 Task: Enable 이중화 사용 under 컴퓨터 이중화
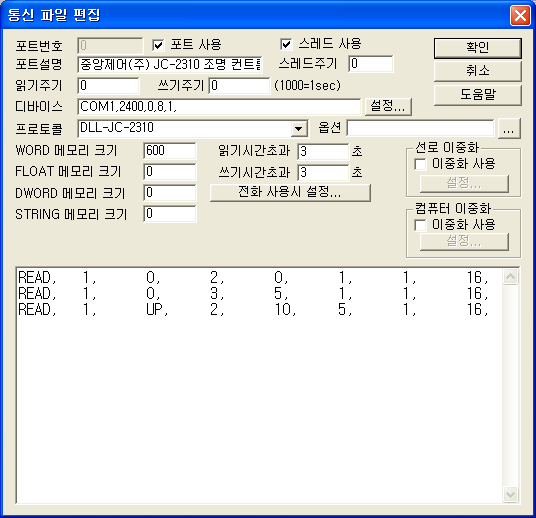pos(420,225)
